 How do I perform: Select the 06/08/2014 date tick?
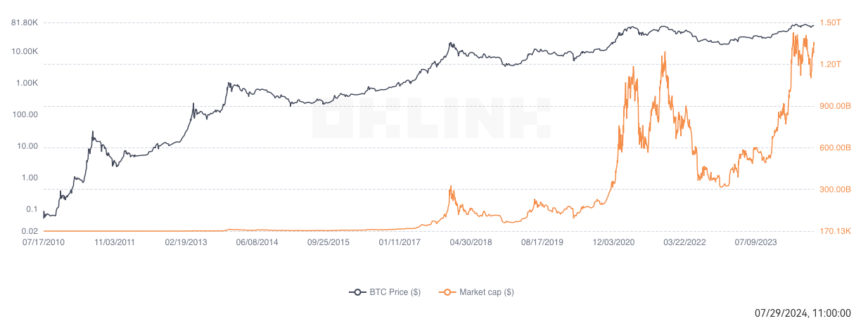pos(257,242)
